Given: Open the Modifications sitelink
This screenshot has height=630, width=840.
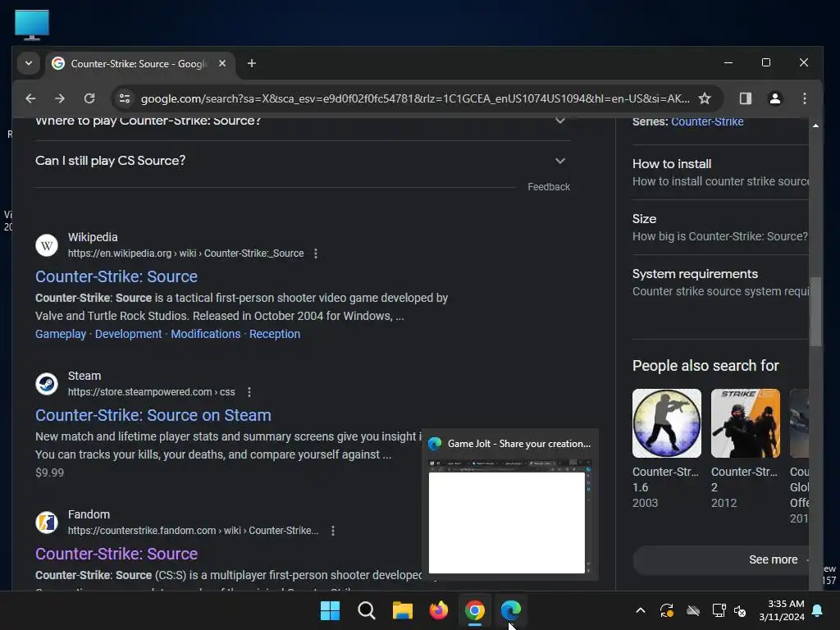Looking at the screenshot, I should coord(206,334).
